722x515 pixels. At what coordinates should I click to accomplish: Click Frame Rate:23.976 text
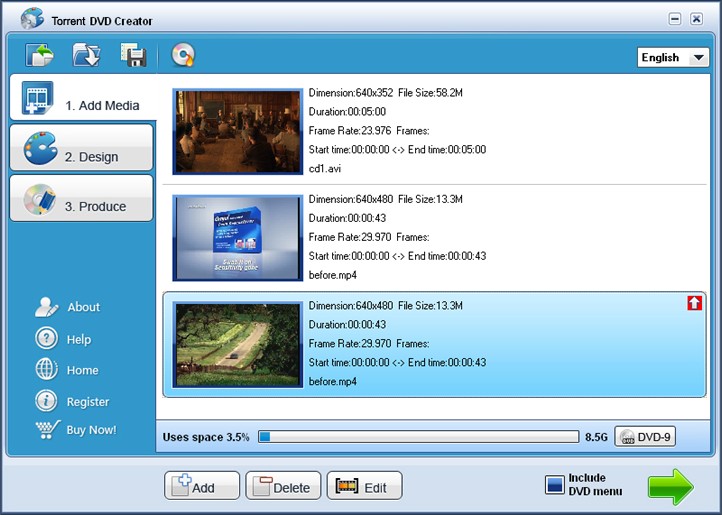click(349, 131)
